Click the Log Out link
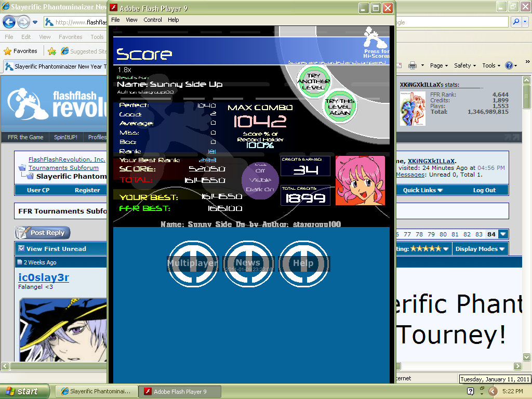 point(484,190)
